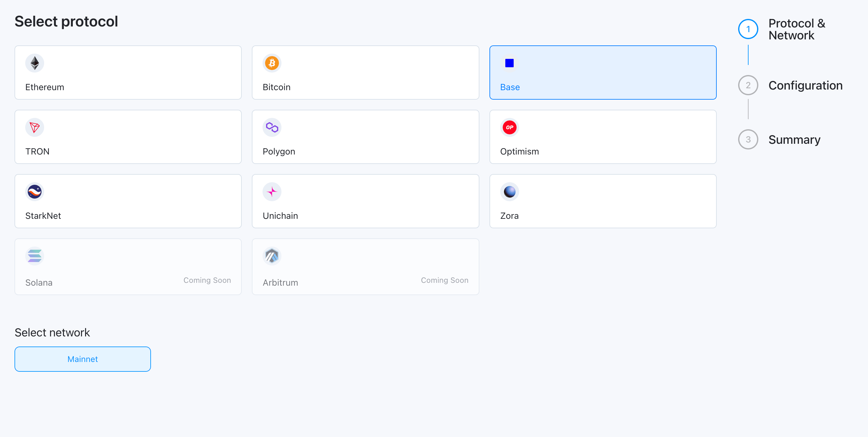This screenshot has height=437, width=868.
Task: Click step 2 circle in progress stepper
Action: (748, 85)
